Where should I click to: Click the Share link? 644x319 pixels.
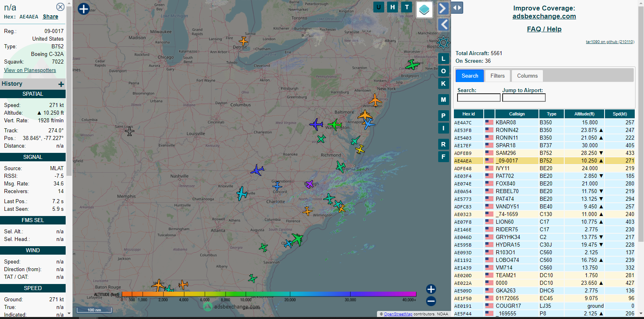coord(50,16)
